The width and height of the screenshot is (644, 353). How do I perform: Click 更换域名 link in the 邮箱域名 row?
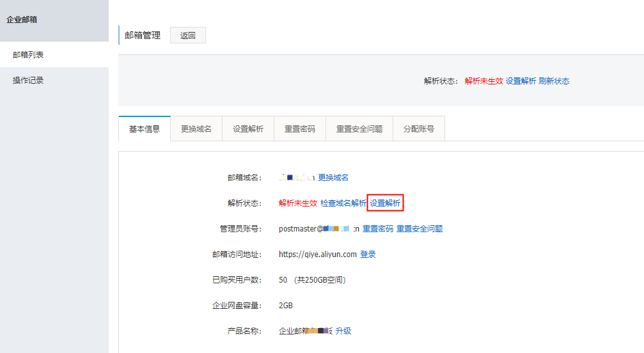[x=333, y=178]
